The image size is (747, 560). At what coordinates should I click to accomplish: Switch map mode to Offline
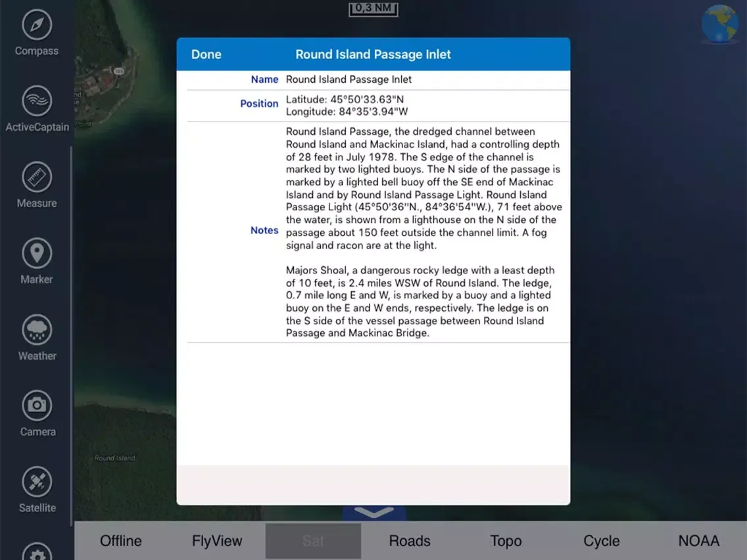point(120,541)
